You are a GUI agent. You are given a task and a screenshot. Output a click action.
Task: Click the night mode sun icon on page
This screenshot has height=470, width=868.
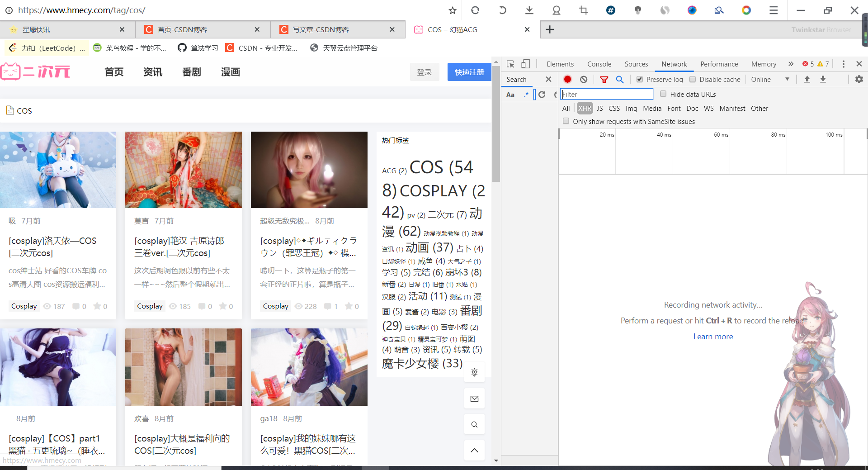pos(474,372)
